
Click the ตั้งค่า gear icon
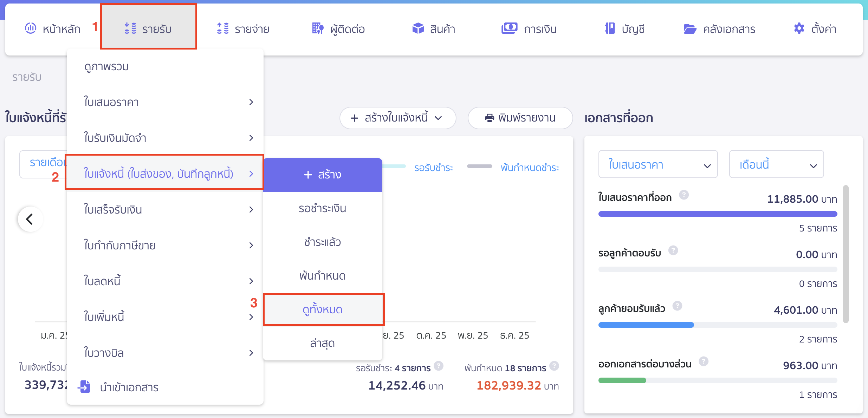(799, 28)
